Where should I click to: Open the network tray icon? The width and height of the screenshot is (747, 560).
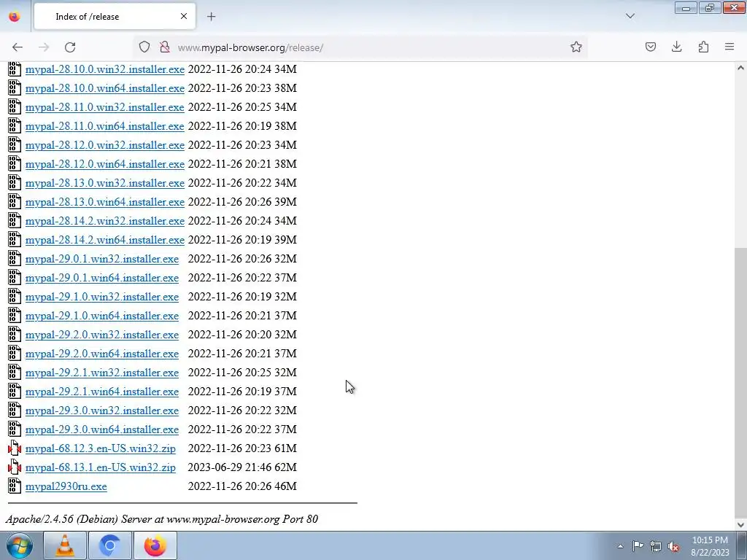pos(656,546)
